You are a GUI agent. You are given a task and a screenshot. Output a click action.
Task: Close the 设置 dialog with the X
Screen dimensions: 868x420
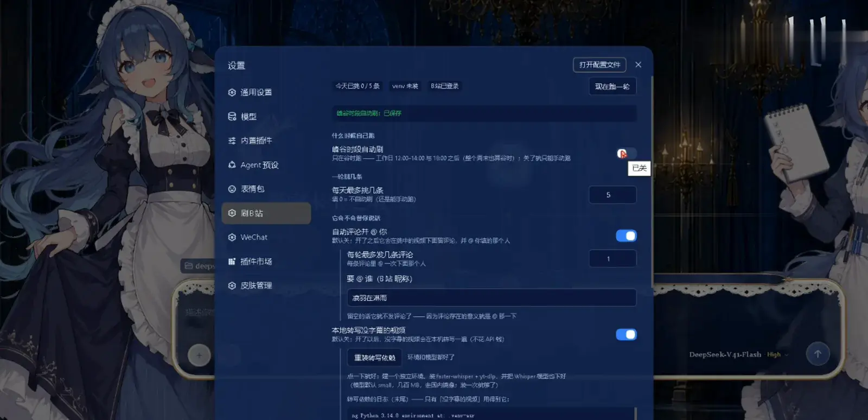(x=638, y=65)
